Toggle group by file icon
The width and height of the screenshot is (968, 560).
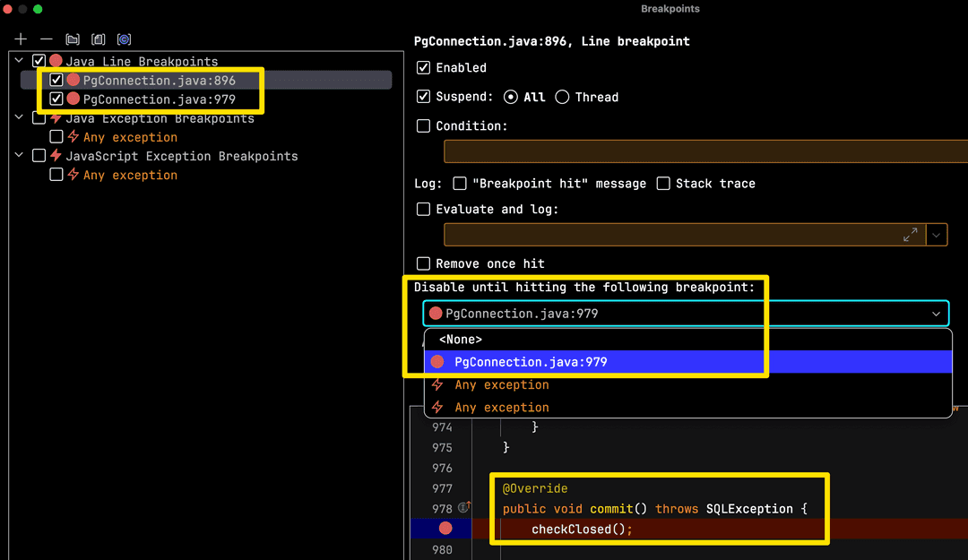99,39
